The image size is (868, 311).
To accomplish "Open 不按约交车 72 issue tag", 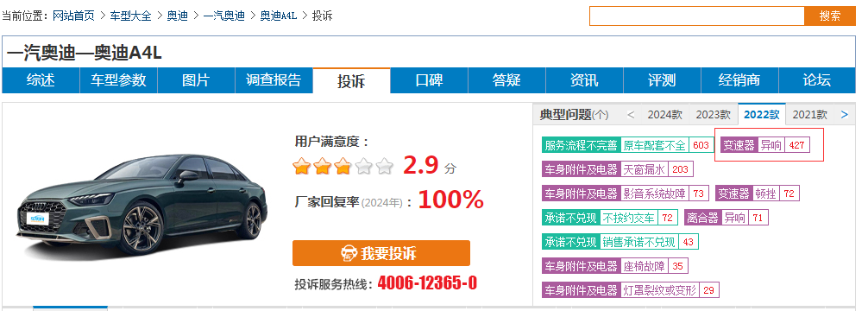I will tap(610, 218).
